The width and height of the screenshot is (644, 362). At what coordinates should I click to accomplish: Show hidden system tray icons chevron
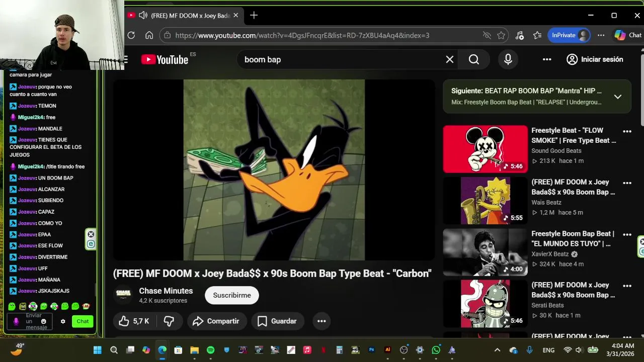(x=497, y=350)
